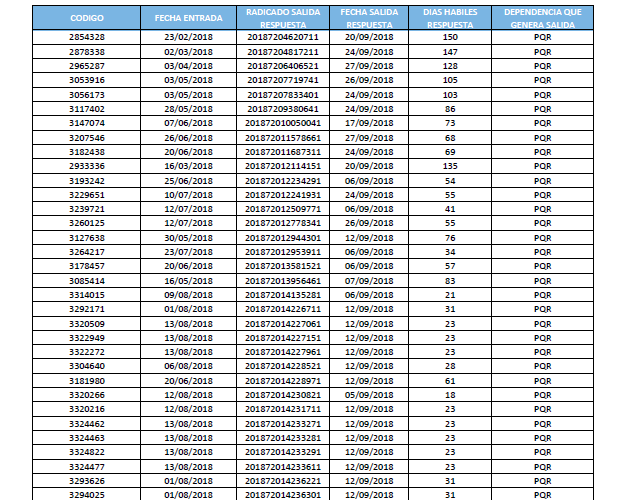
Task: Select code cell 3314015
Action: [x=87, y=295]
